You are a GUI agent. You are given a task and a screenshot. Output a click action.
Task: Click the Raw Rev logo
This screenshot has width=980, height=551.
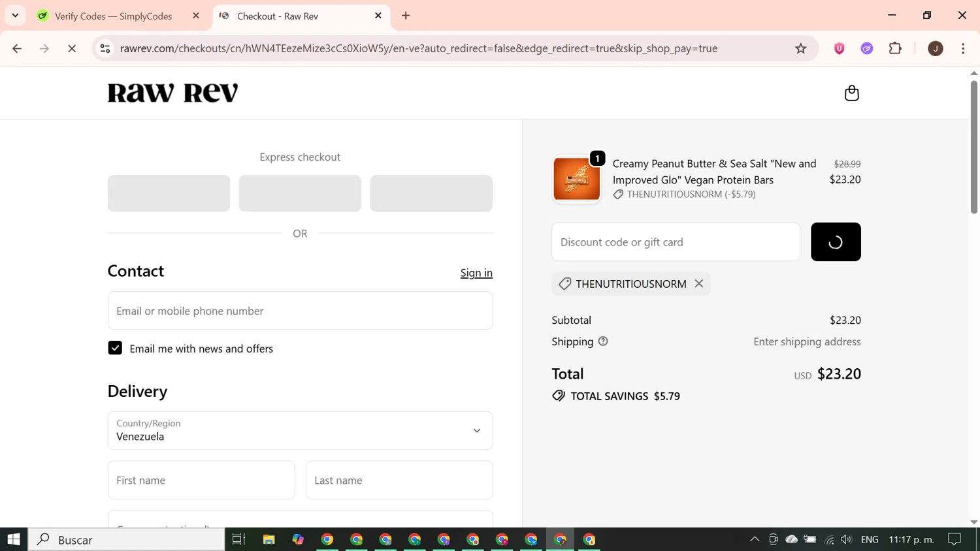[173, 93]
